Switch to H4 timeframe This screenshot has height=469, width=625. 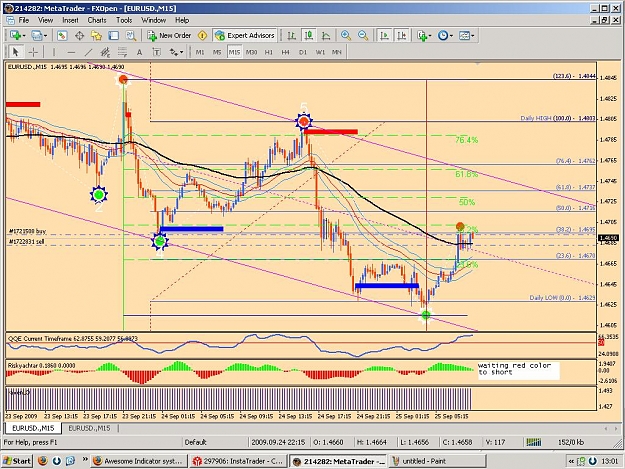click(x=285, y=52)
